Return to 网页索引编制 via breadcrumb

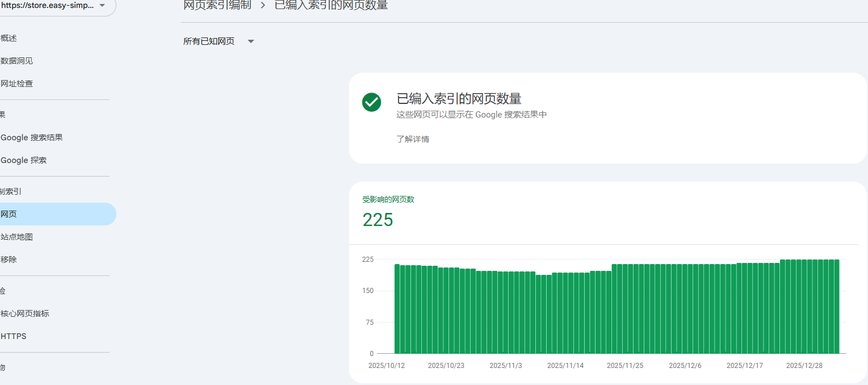pos(217,6)
